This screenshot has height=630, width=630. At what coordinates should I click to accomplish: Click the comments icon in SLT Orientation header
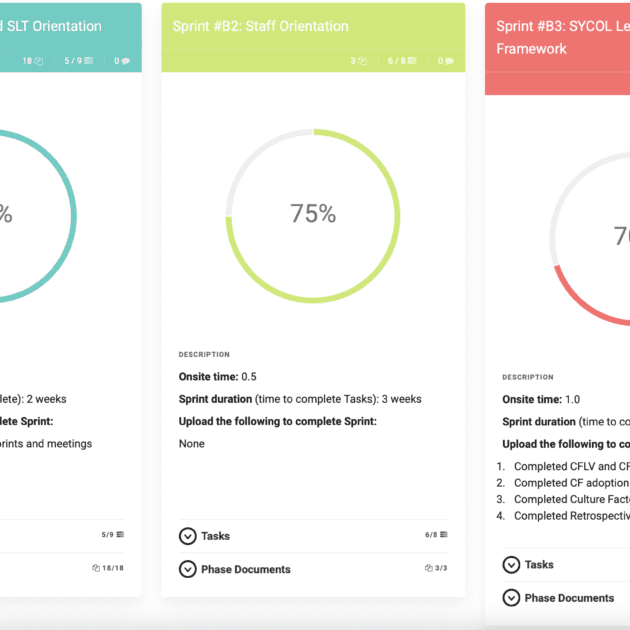125,61
